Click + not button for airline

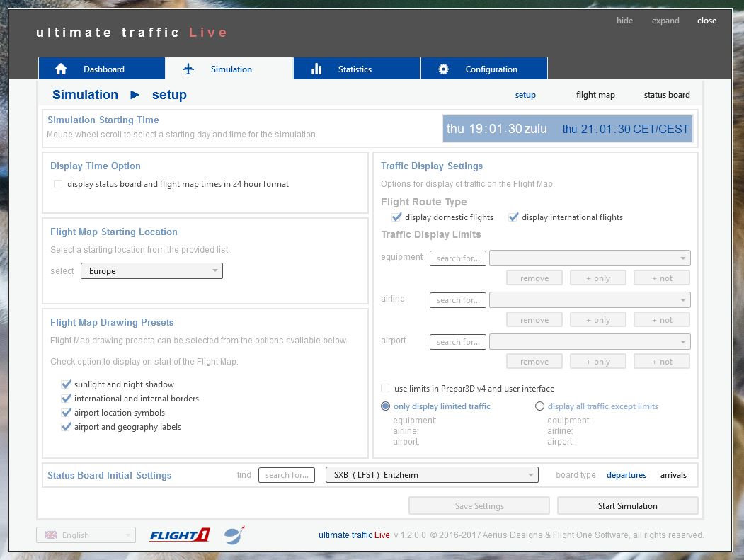point(661,320)
